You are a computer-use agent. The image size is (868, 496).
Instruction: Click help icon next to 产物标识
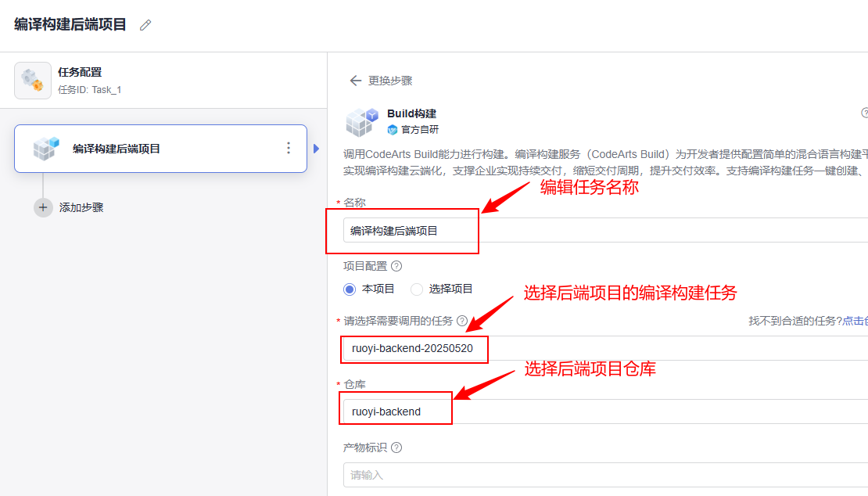tap(396, 447)
